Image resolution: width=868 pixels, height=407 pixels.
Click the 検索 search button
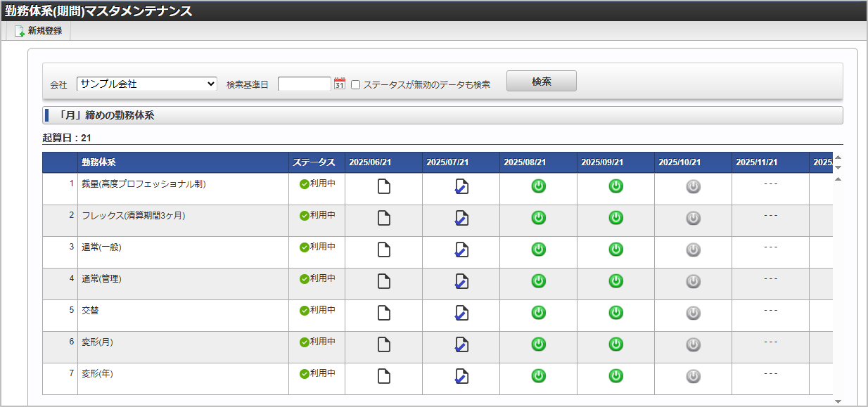pyautogui.click(x=541, y=80)
